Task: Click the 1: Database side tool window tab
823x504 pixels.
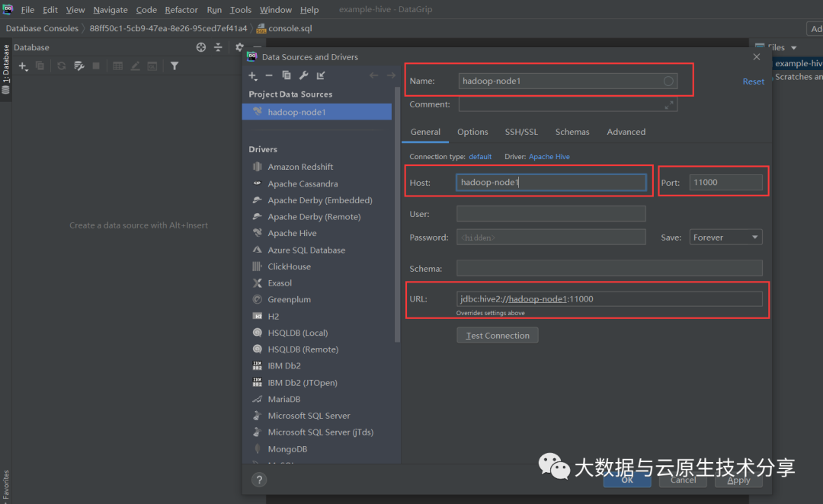Action: [6, 69]
